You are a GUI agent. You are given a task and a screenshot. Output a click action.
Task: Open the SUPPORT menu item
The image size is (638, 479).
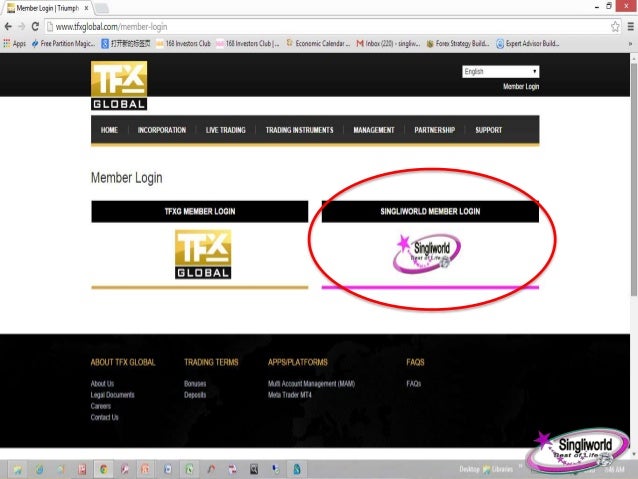coord(489,130)
